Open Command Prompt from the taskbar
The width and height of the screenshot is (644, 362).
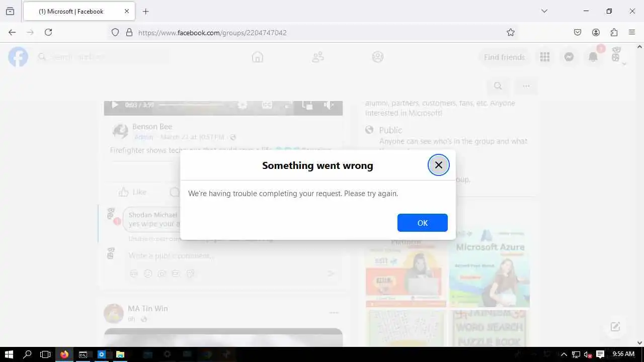point(83,354)
